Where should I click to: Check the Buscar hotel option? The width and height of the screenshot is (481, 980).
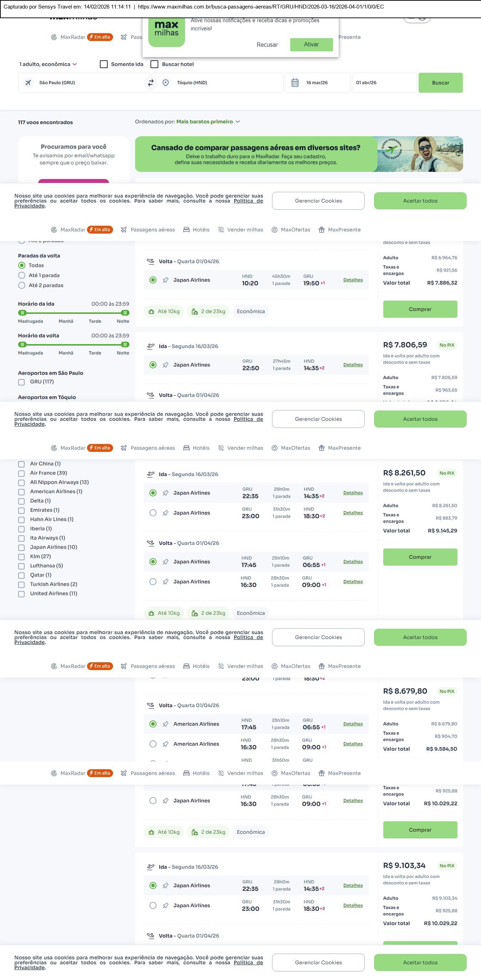tap(154, 64)
